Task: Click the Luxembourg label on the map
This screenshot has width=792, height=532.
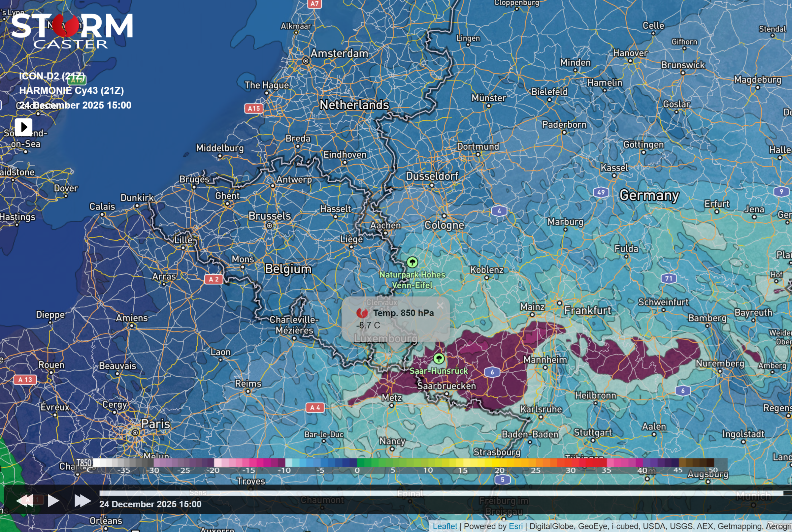Action: tap(386, 338)
